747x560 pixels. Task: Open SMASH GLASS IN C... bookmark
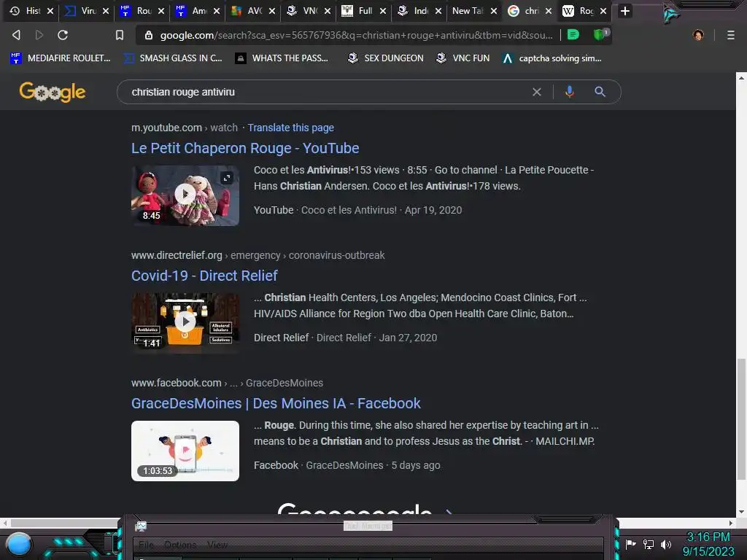[x=173, y=58]
